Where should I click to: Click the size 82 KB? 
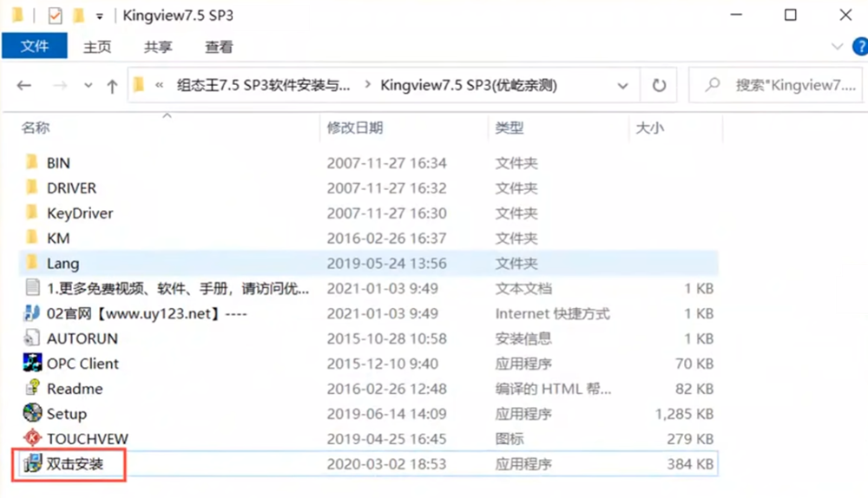click(x=694, y=389)
